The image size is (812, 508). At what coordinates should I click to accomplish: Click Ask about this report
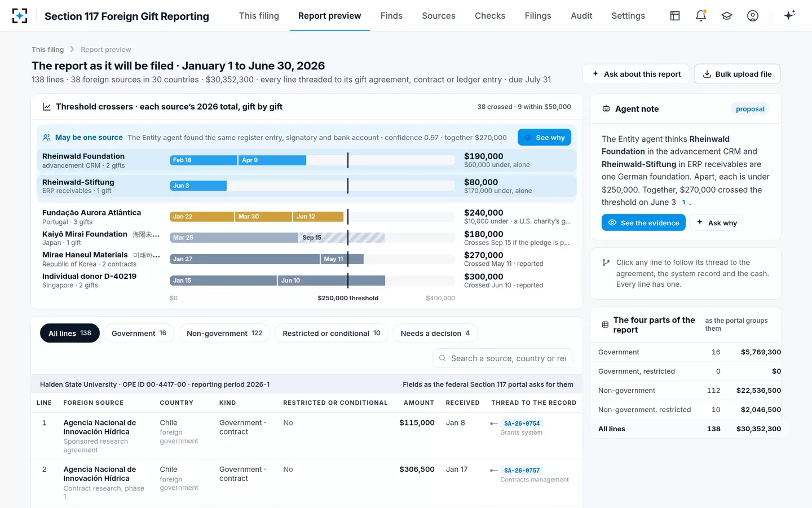[636, 74]
